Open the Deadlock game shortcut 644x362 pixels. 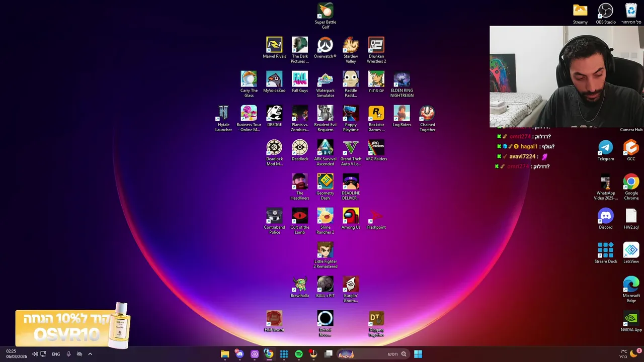point(300,150)
